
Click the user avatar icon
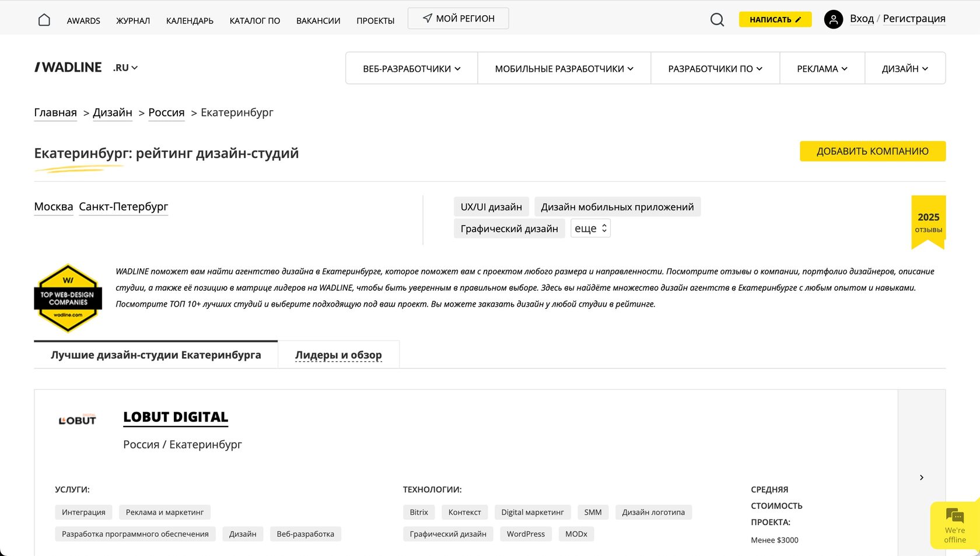[833, 19]
